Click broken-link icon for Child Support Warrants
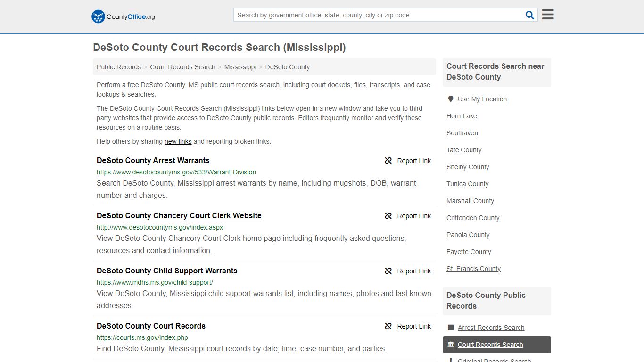The height and width of the screenshot is (362, 644). (388, 271)
